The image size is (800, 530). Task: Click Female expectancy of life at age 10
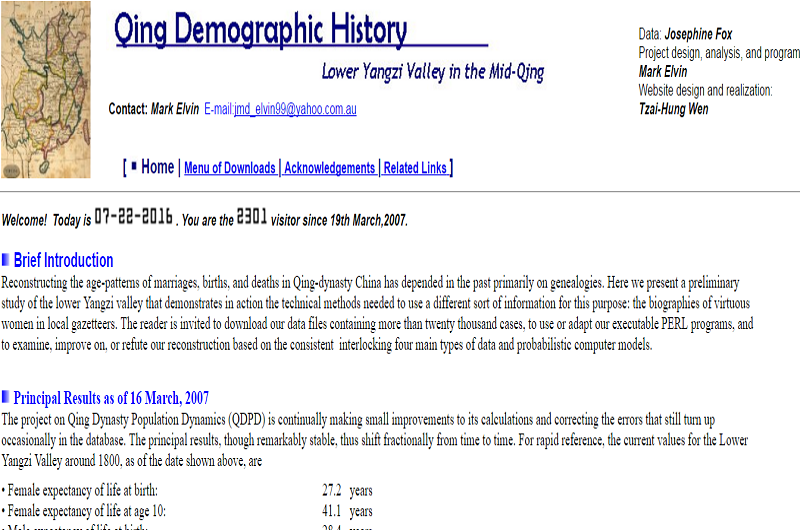tap(86, 511)
